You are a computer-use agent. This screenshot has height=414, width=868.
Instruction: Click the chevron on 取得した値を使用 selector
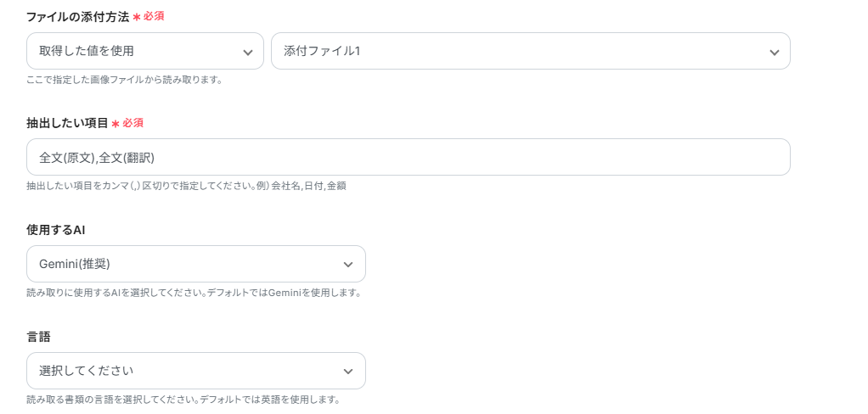coord(247,52)
